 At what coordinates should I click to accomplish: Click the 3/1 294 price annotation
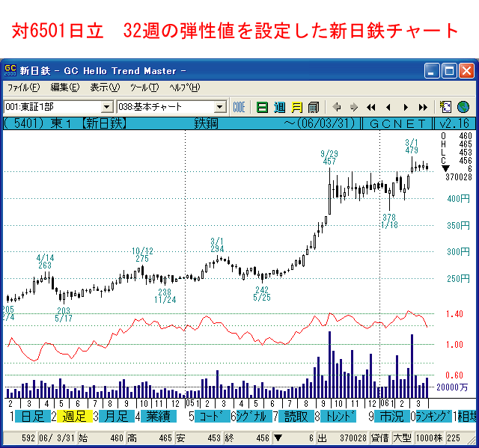tap(217, 245)
